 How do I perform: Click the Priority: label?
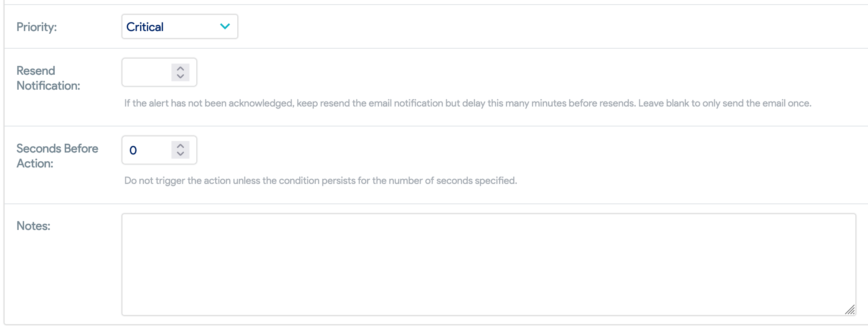tap(37, 27)
